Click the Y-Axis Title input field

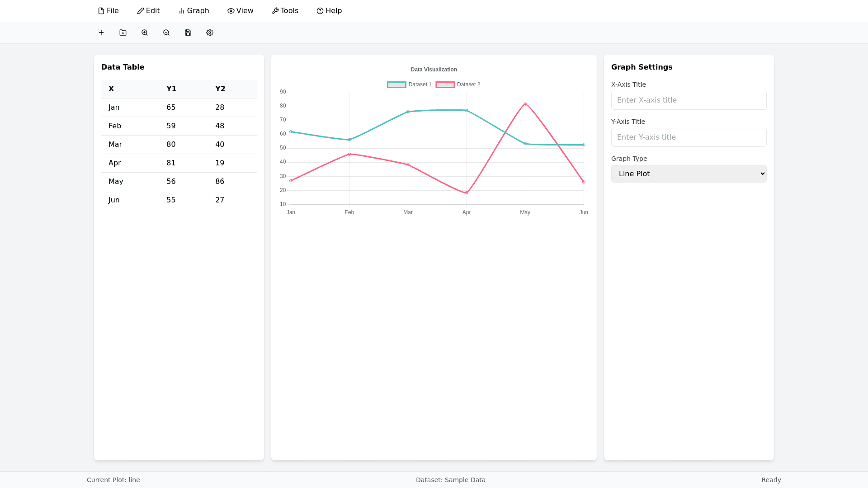(688, 137)
